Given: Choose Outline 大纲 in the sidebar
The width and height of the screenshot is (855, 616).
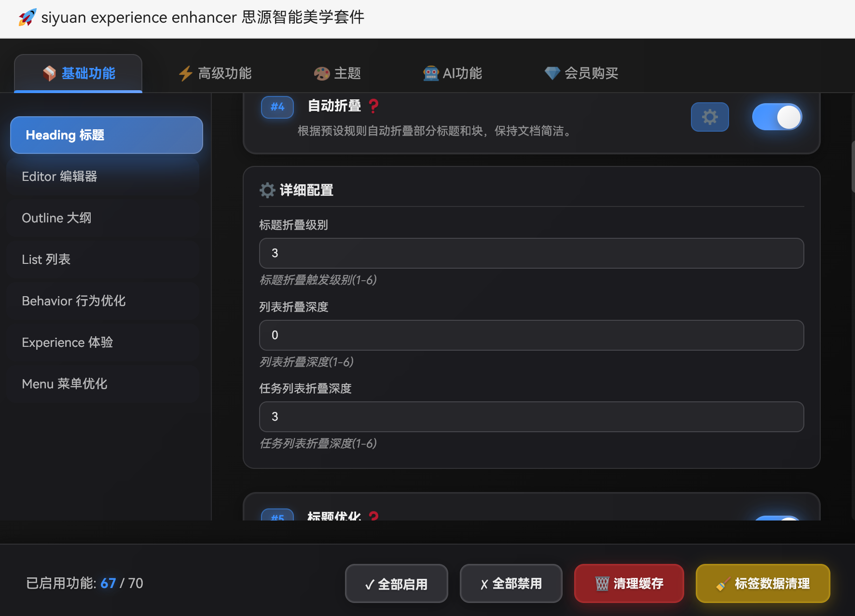Looking at the screenshot, I should 103,218.
